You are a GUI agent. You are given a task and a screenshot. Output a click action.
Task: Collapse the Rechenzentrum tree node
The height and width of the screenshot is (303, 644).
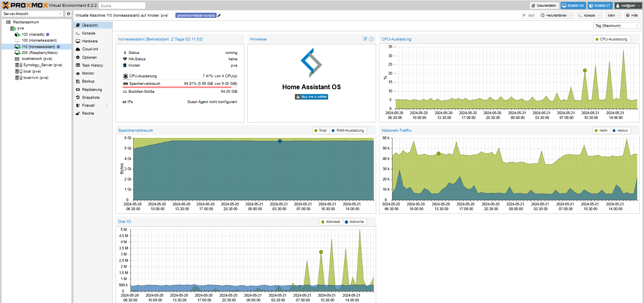pos(4,22)
